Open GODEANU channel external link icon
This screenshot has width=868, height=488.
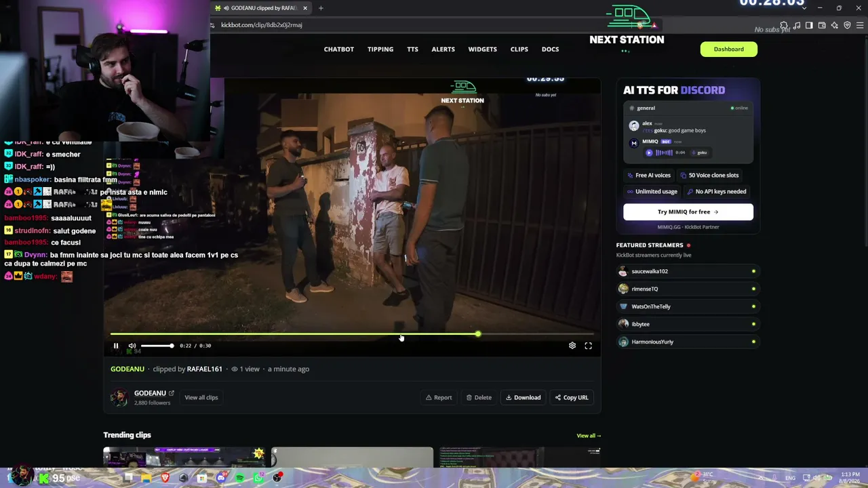pos(171,393)
